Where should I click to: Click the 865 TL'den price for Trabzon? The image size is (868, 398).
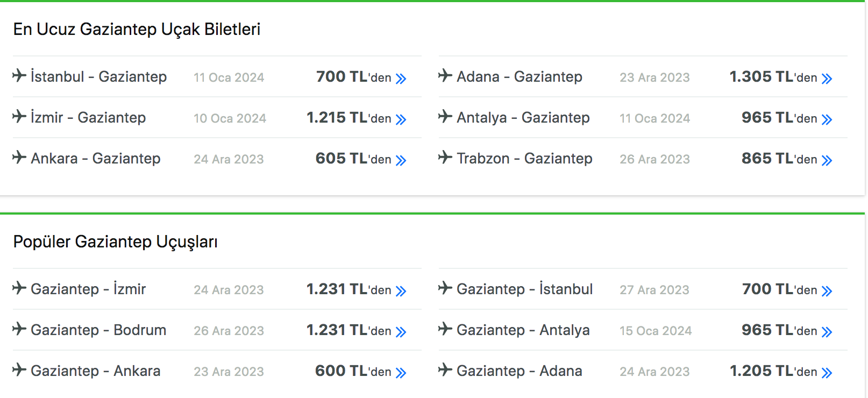tap(779, 158)
